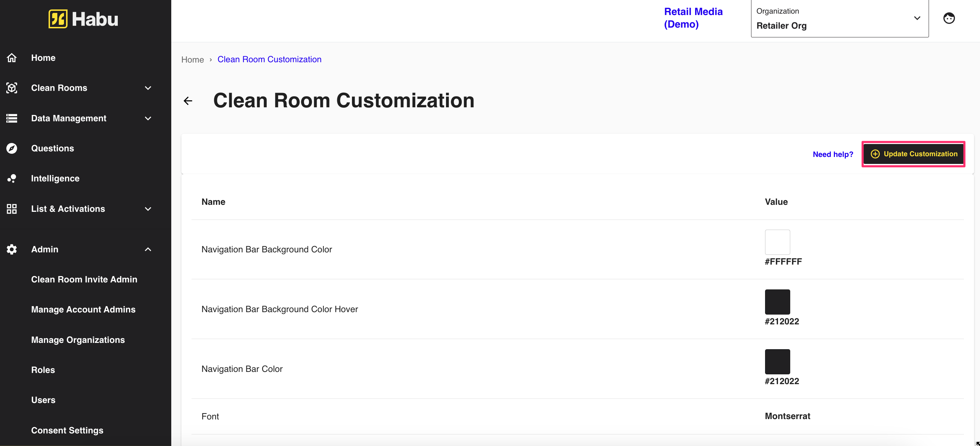Click the Habu logo icon
Image resolution: width=980 pixels, height=446 pixels.
(58, 19)
